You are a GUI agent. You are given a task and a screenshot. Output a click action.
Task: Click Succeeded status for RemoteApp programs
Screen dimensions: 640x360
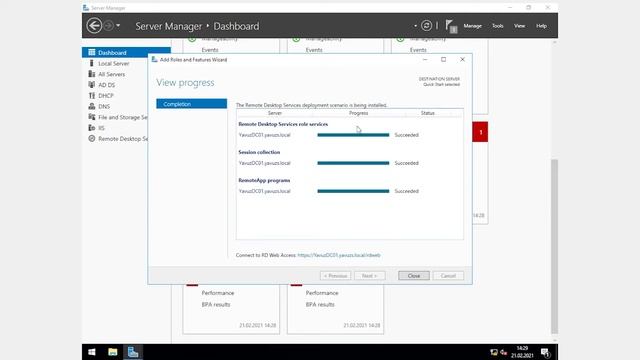tap(407, 191)
